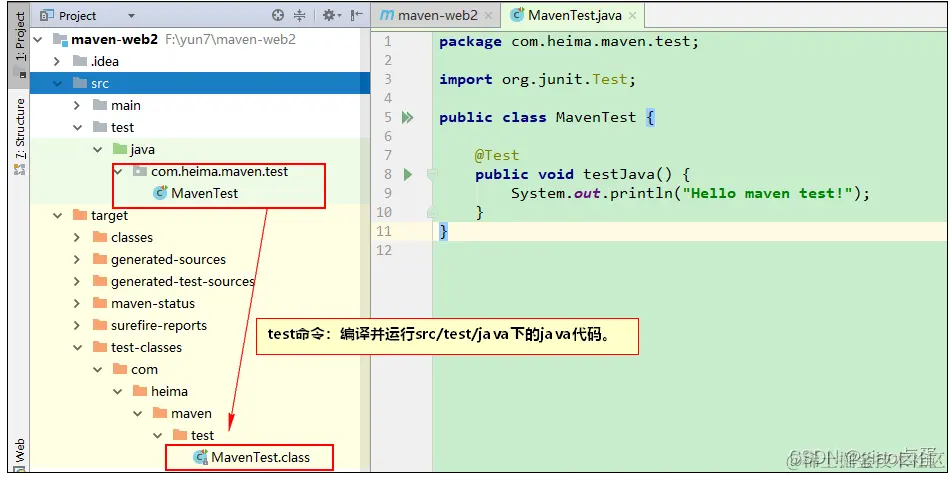
Task: Open the Structure side tool window
Action: pos(21,137)
